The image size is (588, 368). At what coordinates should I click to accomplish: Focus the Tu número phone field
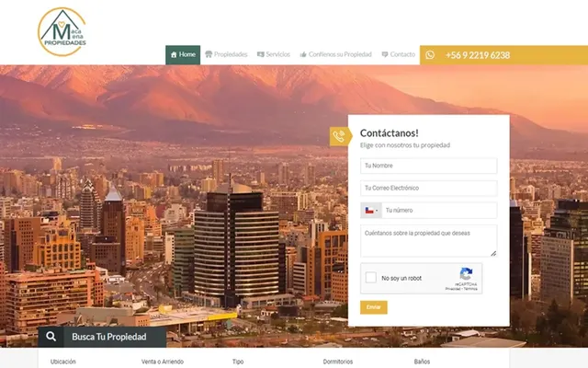[x=439, y=211]
